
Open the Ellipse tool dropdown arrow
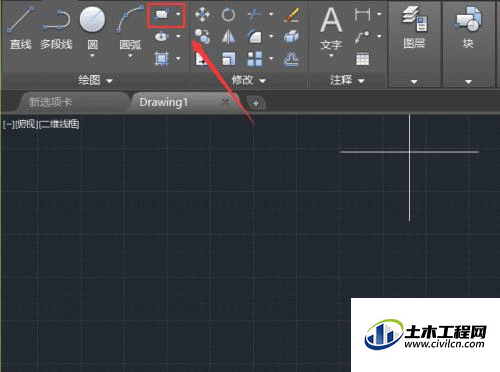coord(178,36)
